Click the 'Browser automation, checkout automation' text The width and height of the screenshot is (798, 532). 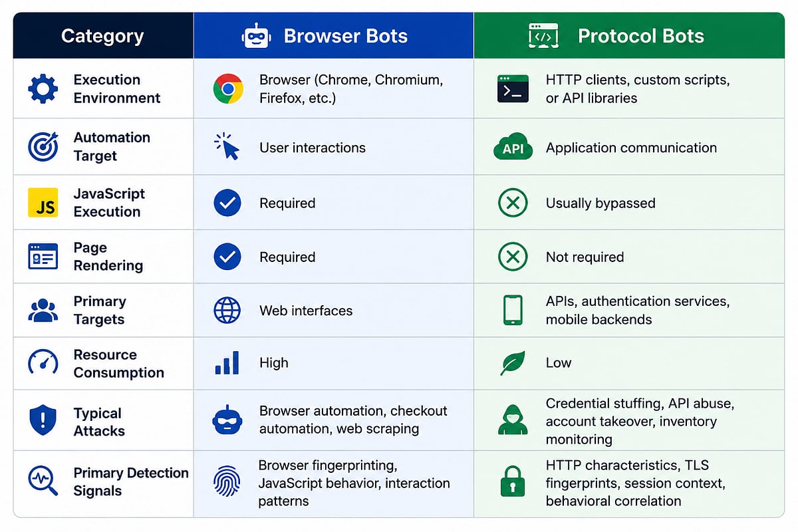point(353,420)
